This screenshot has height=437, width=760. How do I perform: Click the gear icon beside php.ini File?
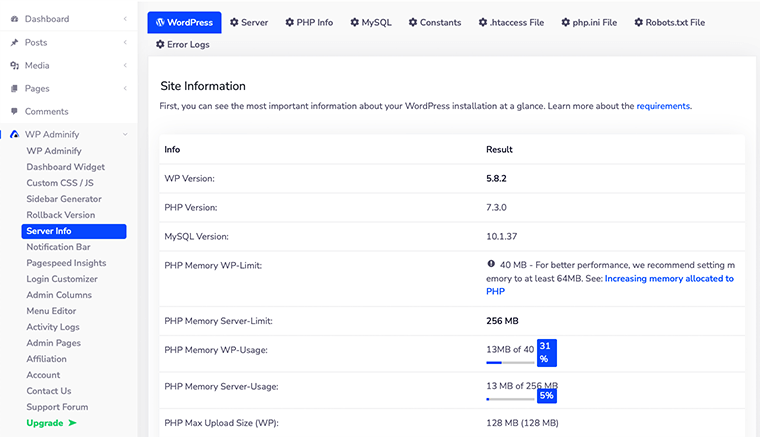[565, 22]
